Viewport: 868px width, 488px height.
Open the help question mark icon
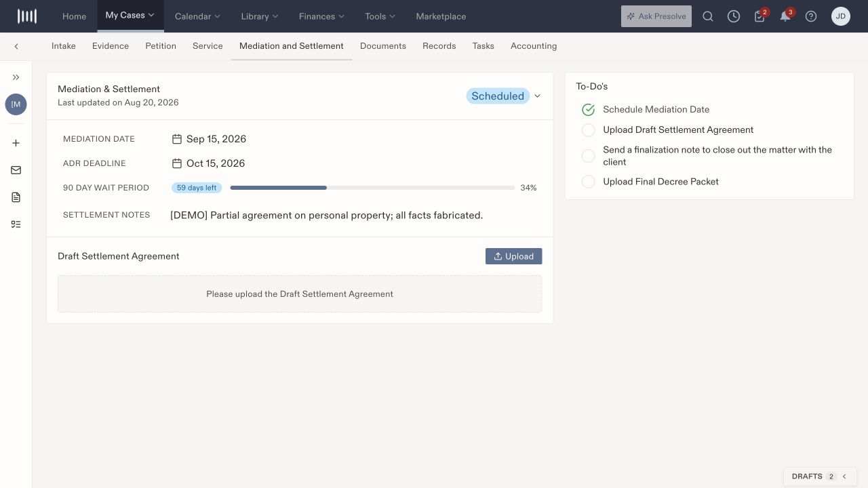point(811,16)
